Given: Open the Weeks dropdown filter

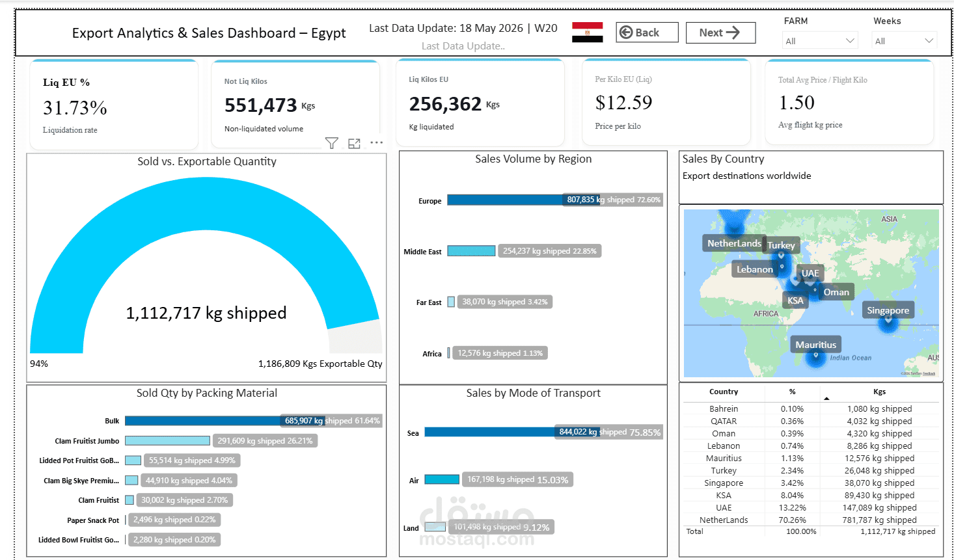Looking at the screenshot, I should [x=905, y=40].
